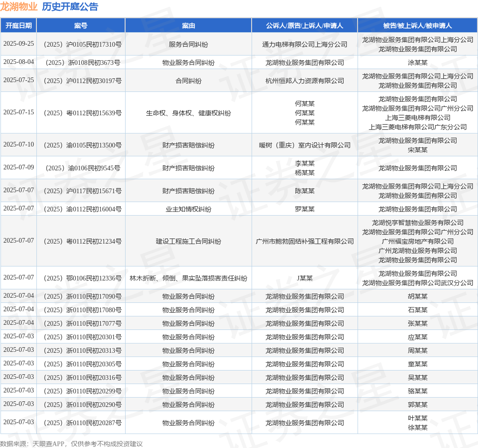The width and height of the screenshot is (478, 448).
Task: Click date cell 2025-08-04
Action: point(19,62)
